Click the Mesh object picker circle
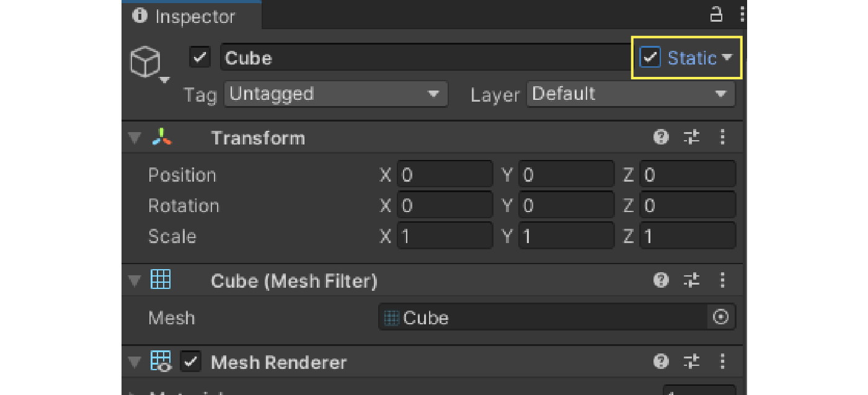Image resolution: width=868 pixels, height=395 pixels. click(x=720, y=317)
